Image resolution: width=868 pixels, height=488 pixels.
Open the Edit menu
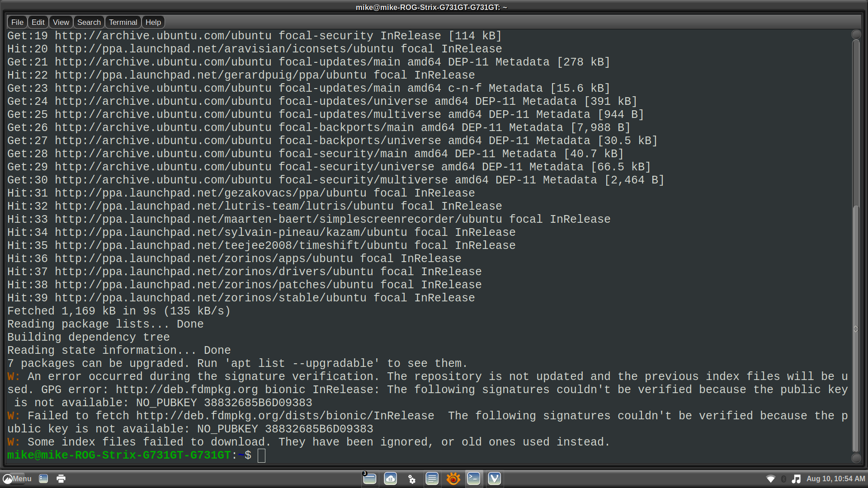tap(38, 22)
